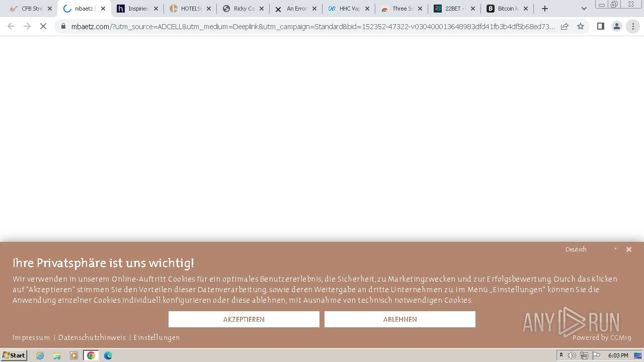View site security lock information
This screenshot has height=362, width=644.
pyautogui.click(x=63, y=26)
